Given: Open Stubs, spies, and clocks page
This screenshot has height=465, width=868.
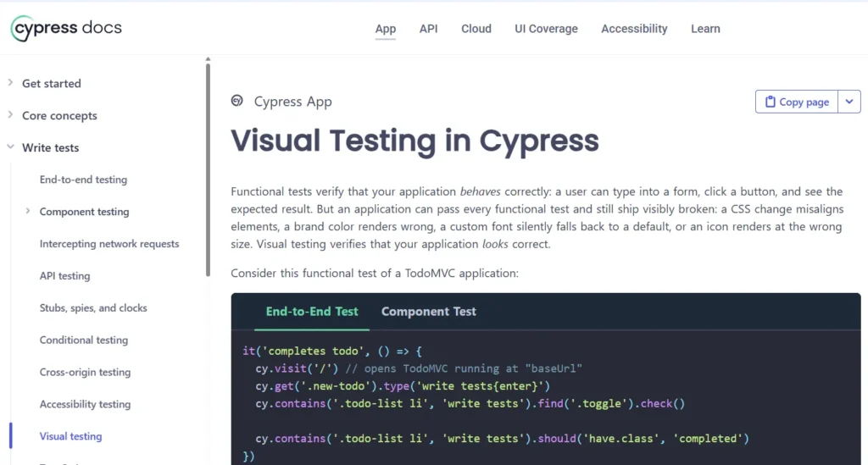Looking at the screenshot, I should pyautogui.click(x=93, y=308).
